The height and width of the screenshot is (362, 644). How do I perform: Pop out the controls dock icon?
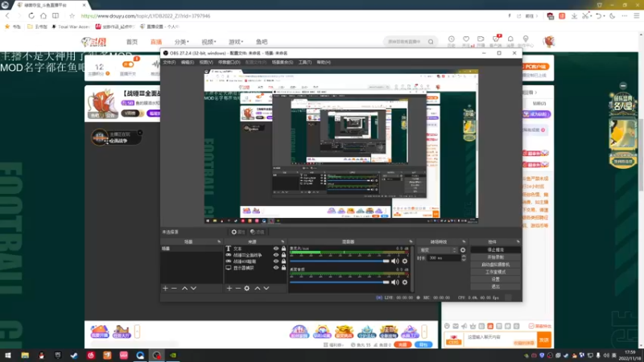click(518, 242)
